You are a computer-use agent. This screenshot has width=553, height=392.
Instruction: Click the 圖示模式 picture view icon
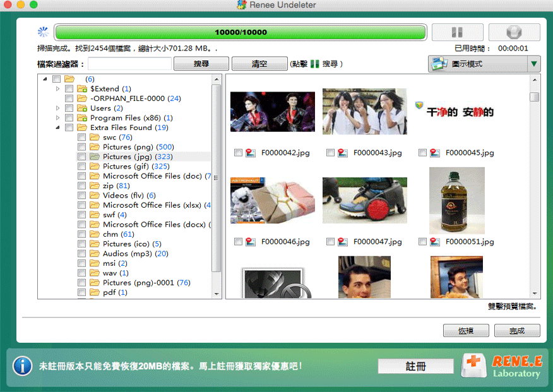[x=439, y=64]
